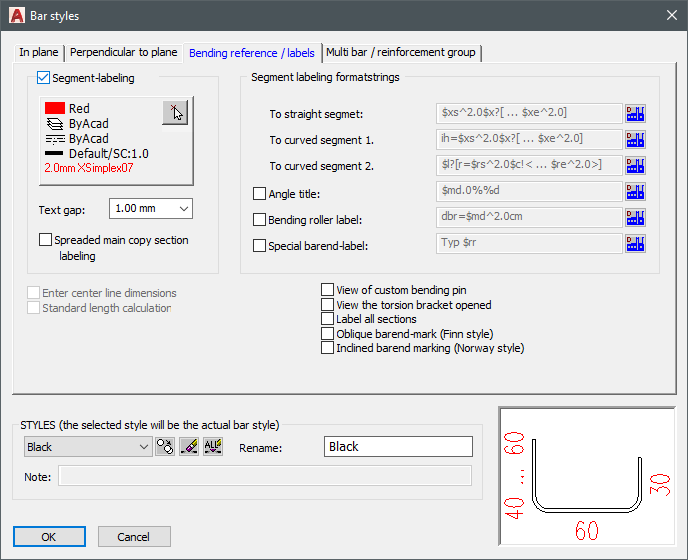Open format builder for straight segment

tap(635, 114)
